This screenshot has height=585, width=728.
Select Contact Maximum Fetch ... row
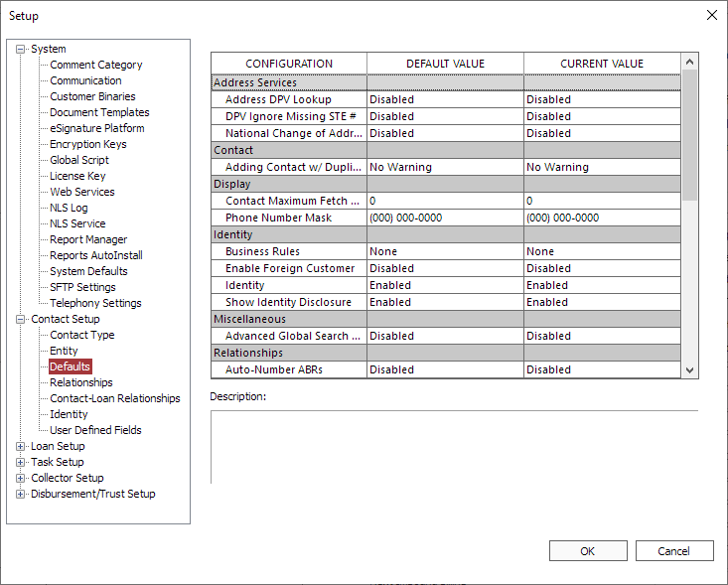pyautogui.click(x=446, y=201)
